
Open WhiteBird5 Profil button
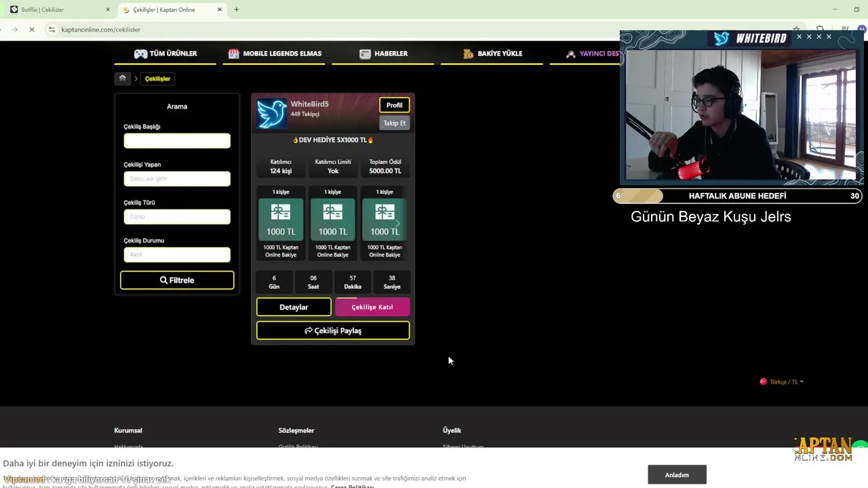pyautogui.click(x=394, y=105)
